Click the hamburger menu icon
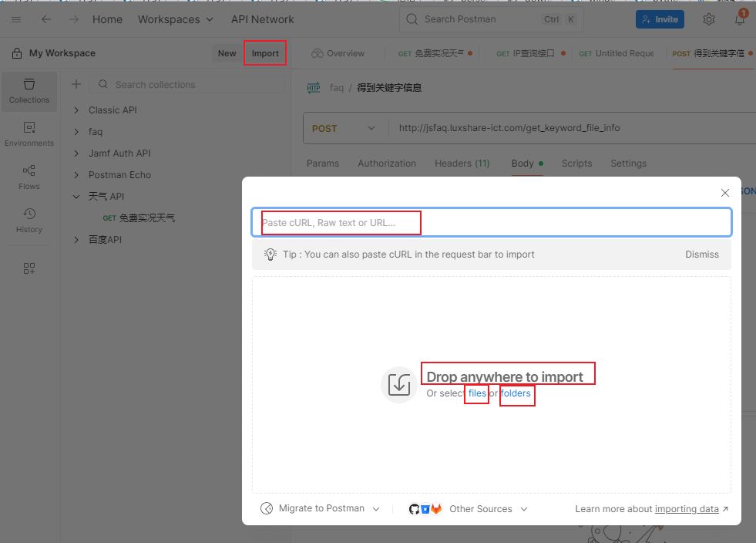 point(16,19)
